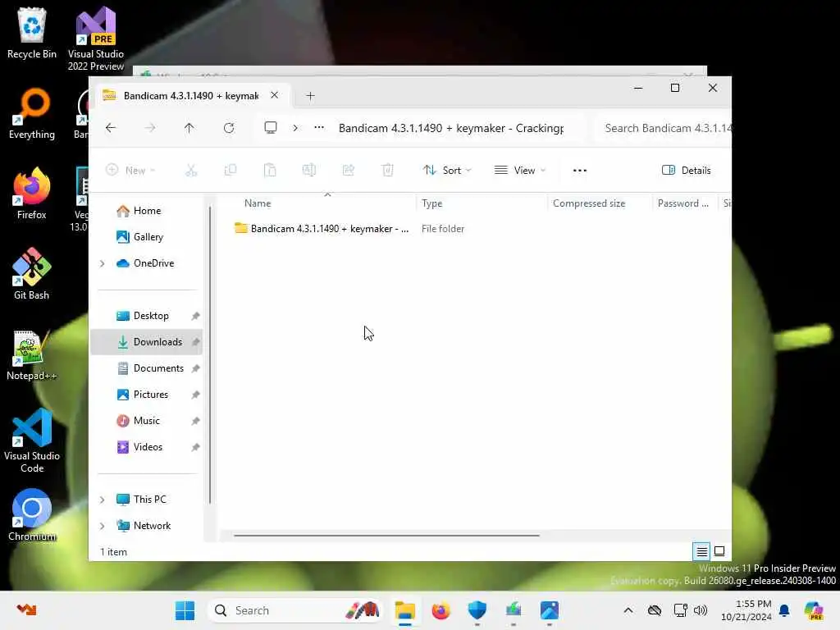The height and width of the screenshot is (630, 840).
Task: Open Visual Studio 2022 Preview shortcut
Action: [96, 39]
